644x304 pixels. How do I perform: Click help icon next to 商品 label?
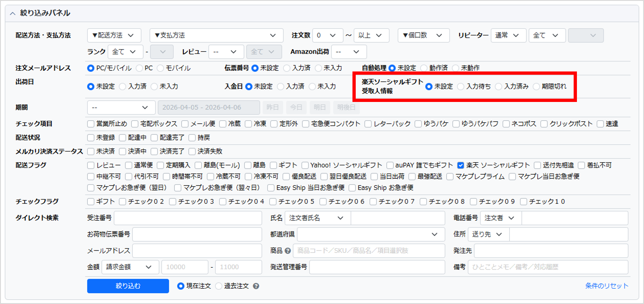pyautogui.click(x=288, y=251)
